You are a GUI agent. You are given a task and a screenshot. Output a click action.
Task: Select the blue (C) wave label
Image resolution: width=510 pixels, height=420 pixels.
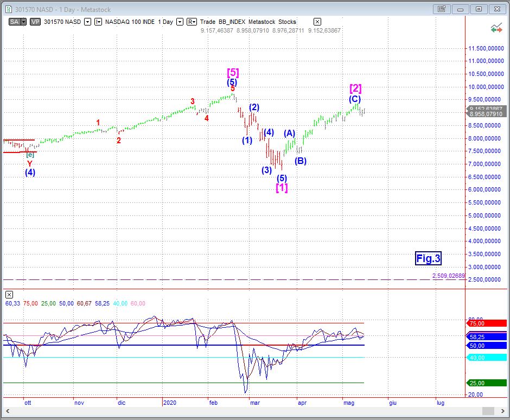tap(355, 99)
